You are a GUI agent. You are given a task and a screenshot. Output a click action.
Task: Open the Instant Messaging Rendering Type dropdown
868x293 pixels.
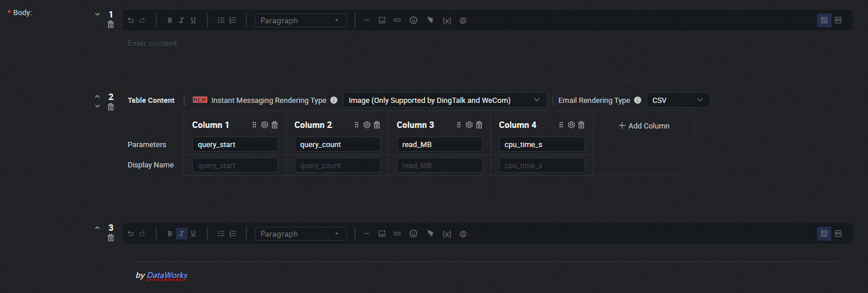coord(444,101)
